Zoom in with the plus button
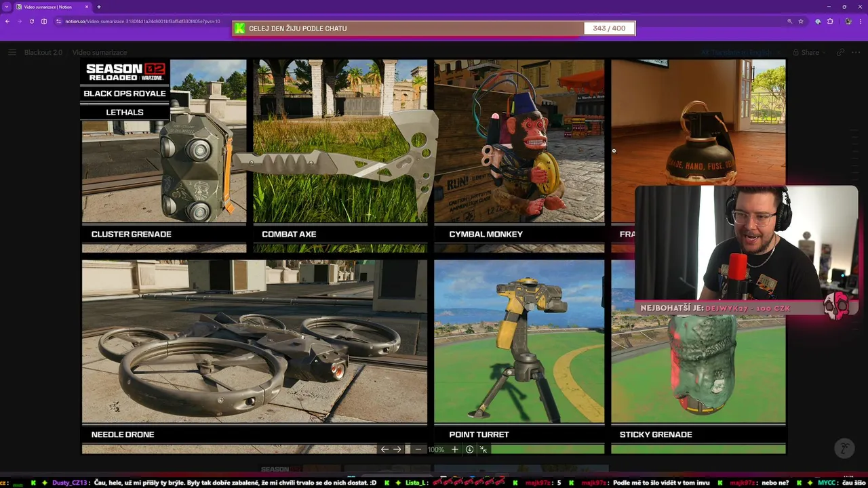Viewport: 868px width, 488px height. tap(454, 449)
